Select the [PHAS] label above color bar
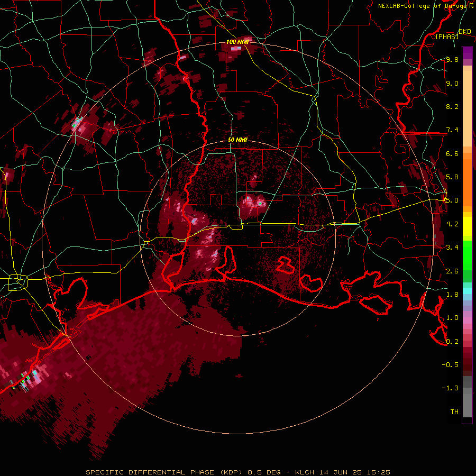The width and height of the screenshot is (476, 476). [447, 36]
